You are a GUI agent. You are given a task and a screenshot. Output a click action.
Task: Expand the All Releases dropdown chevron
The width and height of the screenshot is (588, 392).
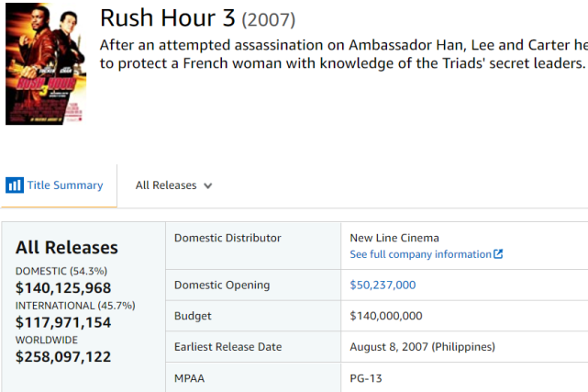tap(208, 185)
